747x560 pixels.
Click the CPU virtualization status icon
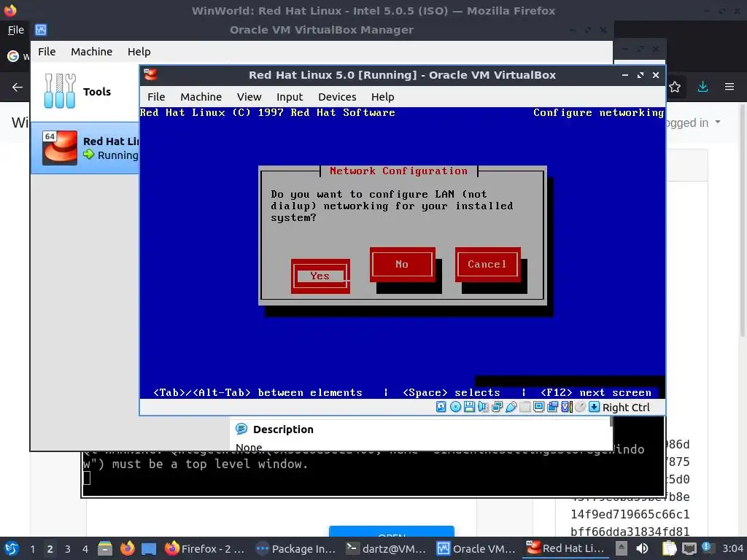pyautogui.click(x=566, y=407)
